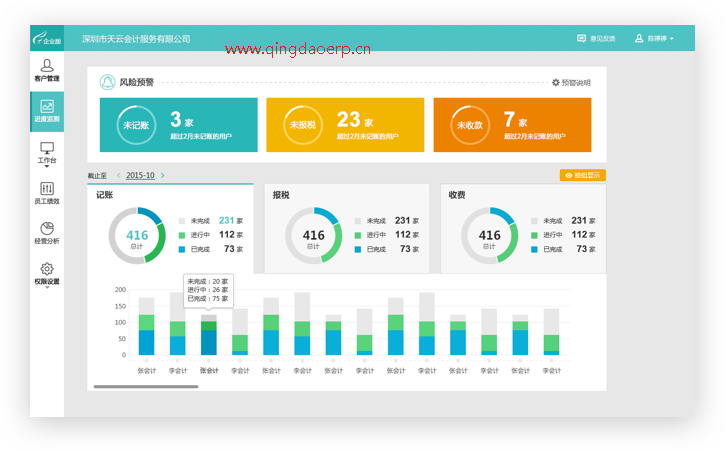The height and width of the screenshot is (452, 725).
Task: Go to next month after 2015-10
Action: coord(163,175)
